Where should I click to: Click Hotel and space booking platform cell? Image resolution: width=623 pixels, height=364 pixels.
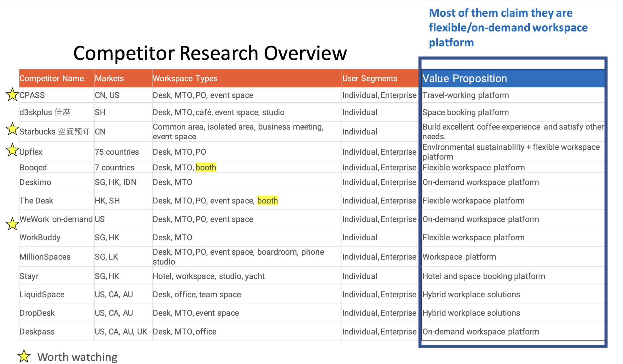(x=484, y=276)
